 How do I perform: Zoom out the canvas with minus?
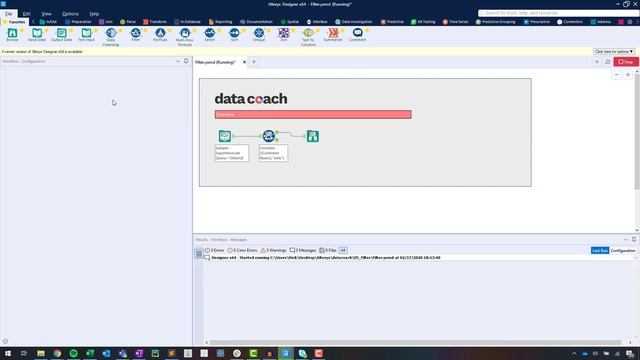pos(617,75)
